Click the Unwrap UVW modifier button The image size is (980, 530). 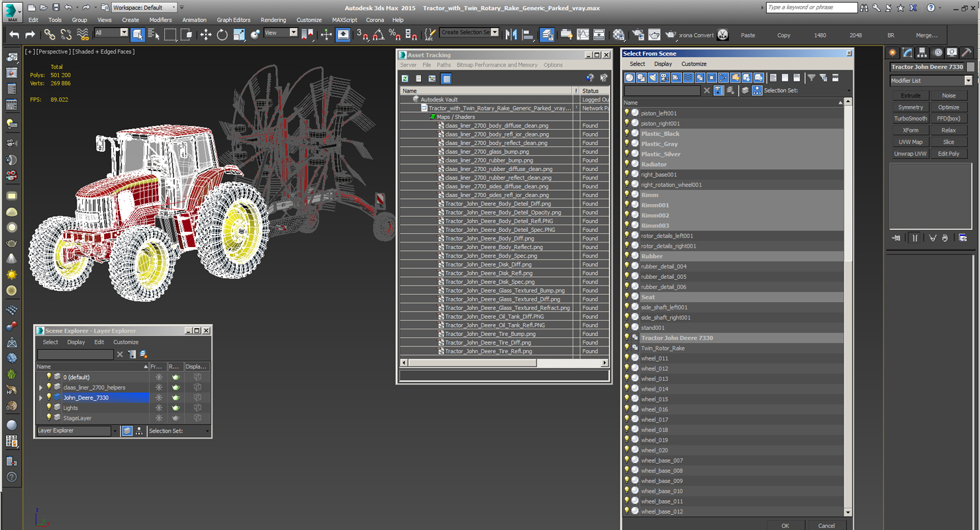910,154
